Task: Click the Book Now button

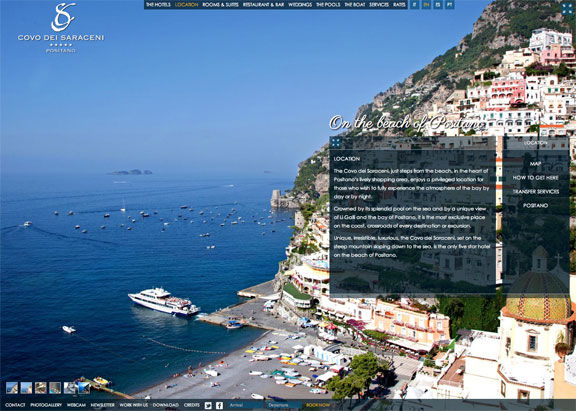Action: pyautogui.click(x=318, y=405)
